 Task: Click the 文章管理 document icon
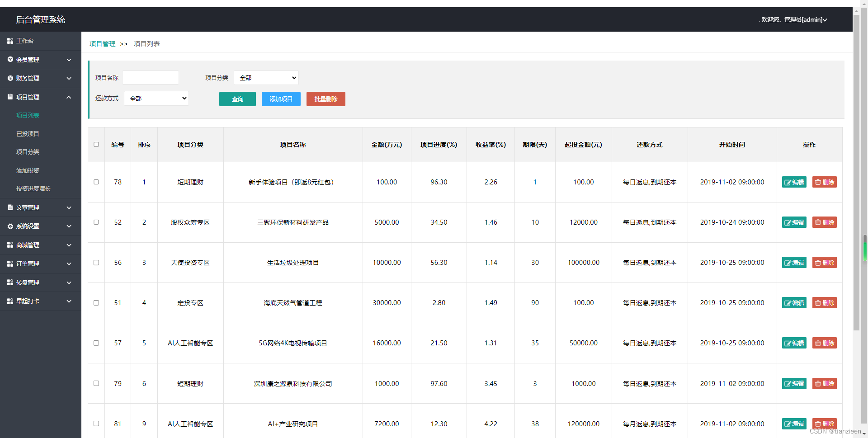point(10,207)
